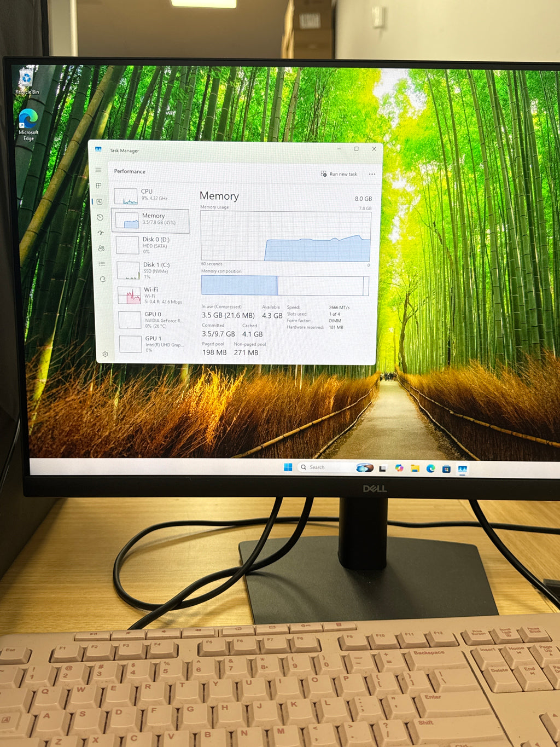Click the Memory composition bar
This screenshot has width=560, height=747.
point(285,286)
